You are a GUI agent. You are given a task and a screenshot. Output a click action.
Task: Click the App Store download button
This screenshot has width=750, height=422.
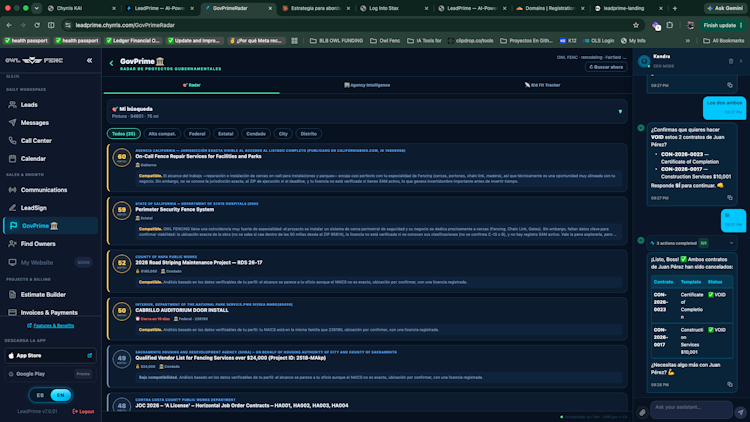tap(50, 355)
